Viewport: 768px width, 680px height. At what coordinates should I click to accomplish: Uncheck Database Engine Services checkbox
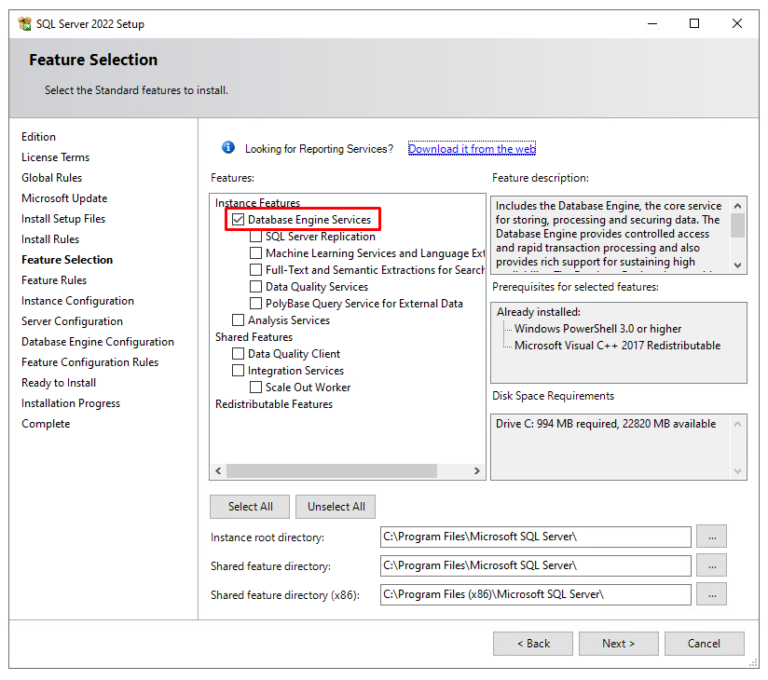click(238, 219)
